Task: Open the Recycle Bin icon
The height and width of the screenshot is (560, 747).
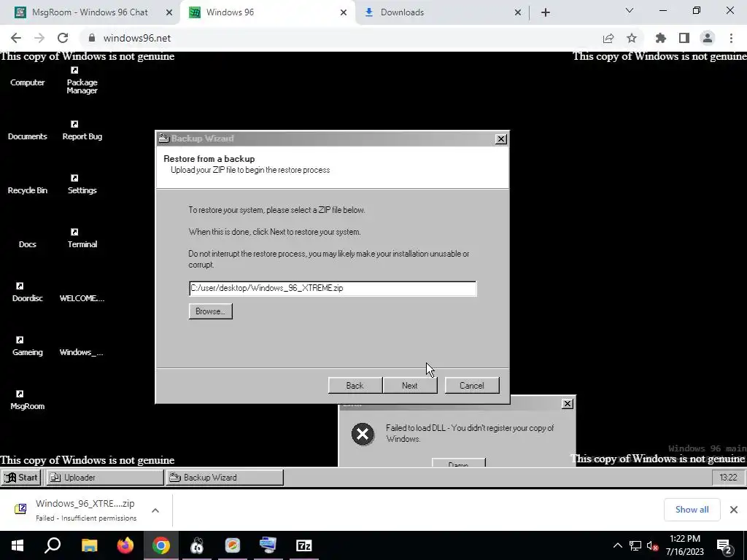Action: point(27,190)
